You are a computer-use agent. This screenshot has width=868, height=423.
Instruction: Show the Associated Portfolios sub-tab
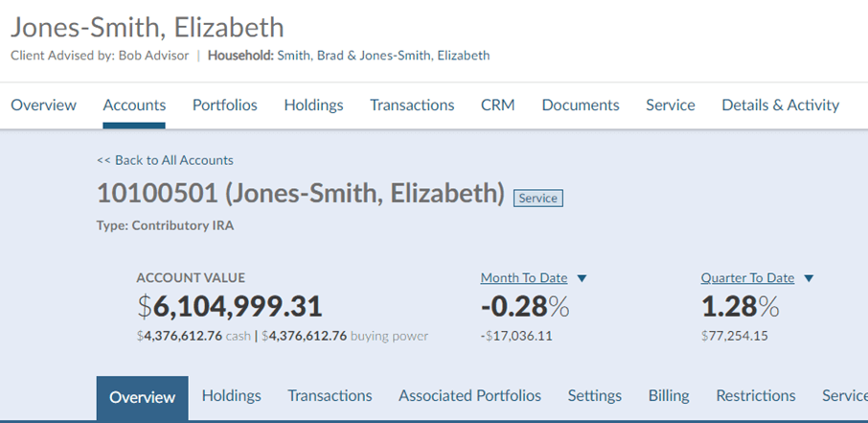coord(469,396)
